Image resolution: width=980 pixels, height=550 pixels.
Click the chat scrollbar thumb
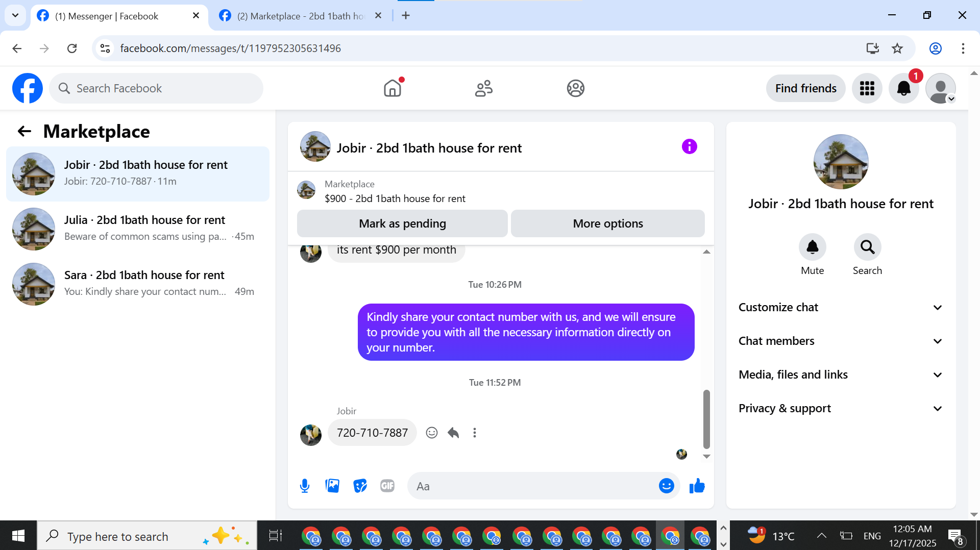(x=706, y=419)
